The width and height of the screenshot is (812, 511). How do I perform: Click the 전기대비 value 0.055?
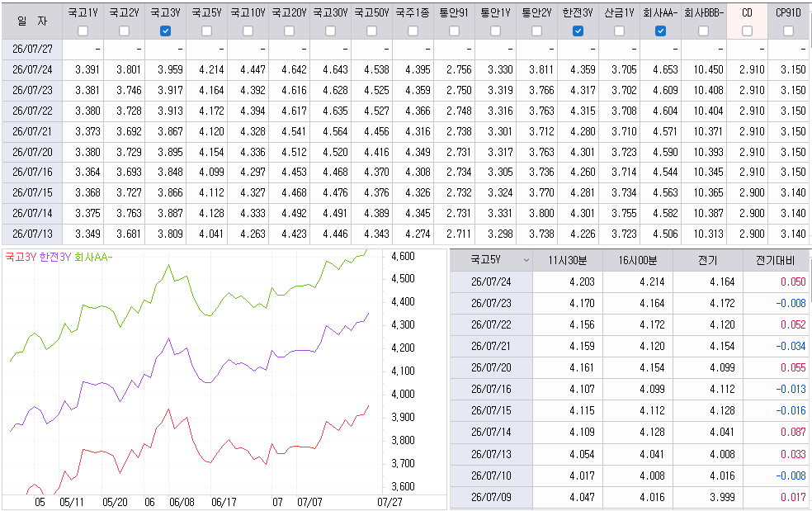793,367
